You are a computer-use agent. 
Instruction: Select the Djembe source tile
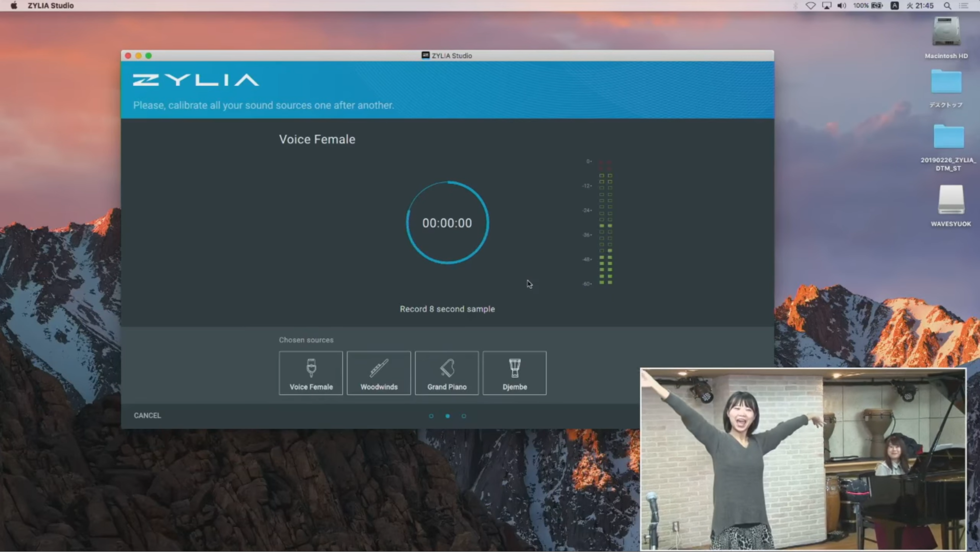pyautogui.click(x=515, y=373)
